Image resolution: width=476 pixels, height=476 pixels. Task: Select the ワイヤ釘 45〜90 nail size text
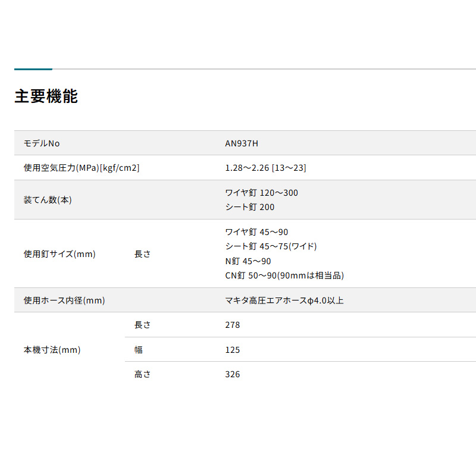click(x=256, y=232)
